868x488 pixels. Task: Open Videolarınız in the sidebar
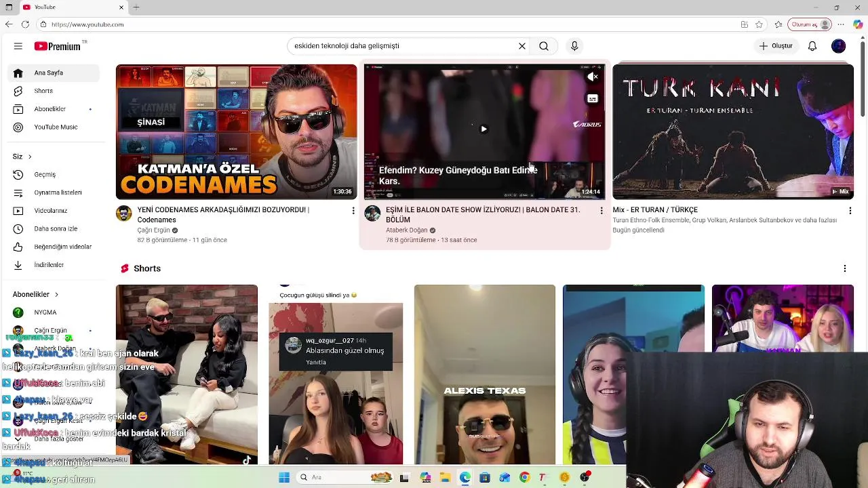(x=54, y=211)
